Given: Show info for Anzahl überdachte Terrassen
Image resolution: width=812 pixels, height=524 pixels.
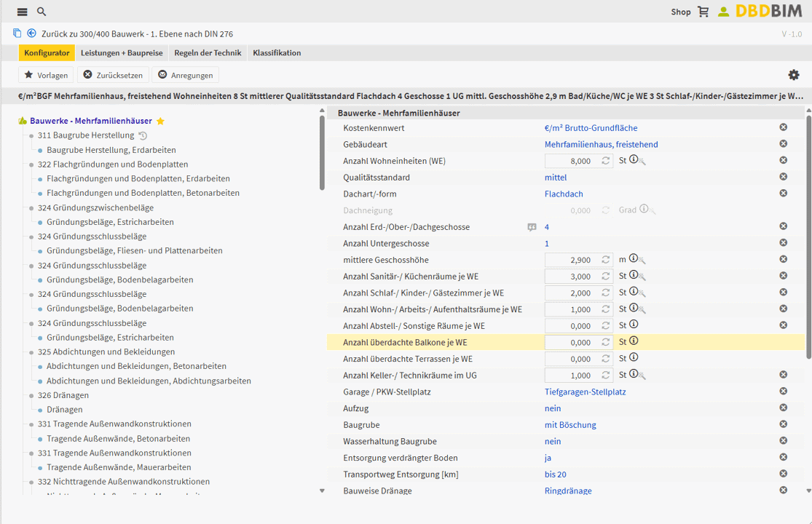Looking at the screenshot, I should [634, 357].
